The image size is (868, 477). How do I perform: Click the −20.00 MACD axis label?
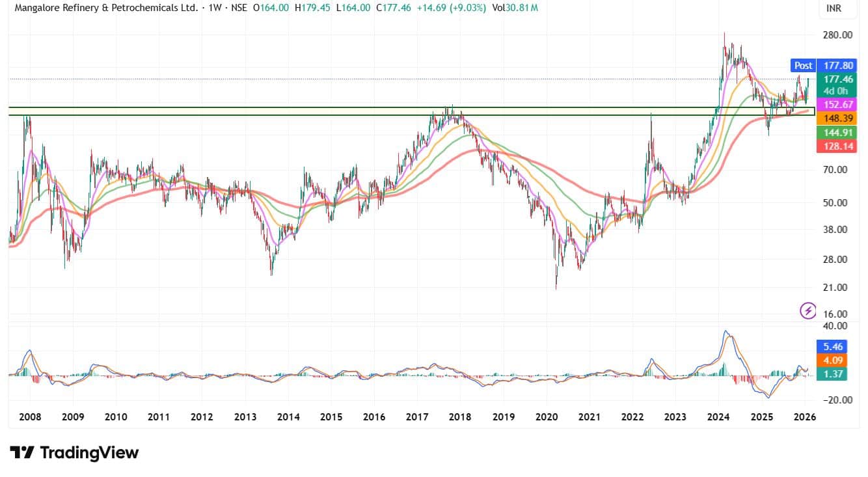(x=837, y=400)
